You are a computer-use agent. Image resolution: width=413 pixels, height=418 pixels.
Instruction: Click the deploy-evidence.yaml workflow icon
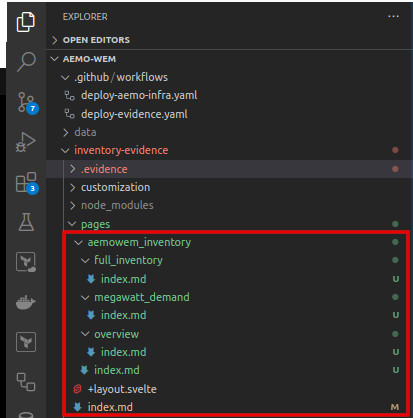(69, 114)
